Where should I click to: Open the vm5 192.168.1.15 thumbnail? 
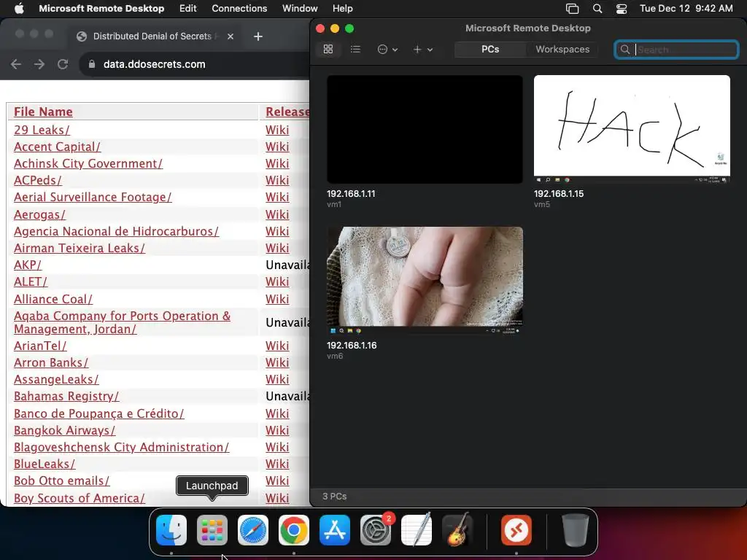[x=632, y=129]
